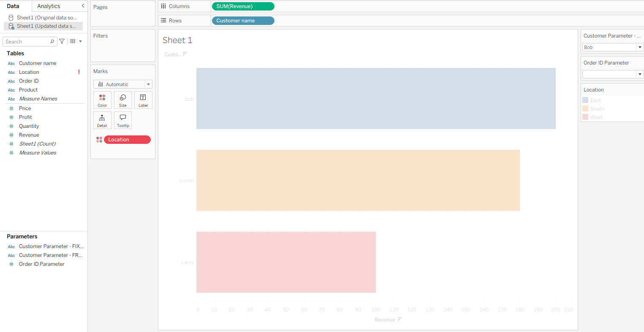Click the Filters shelf label
The image size is (644, 332).
tap(101, 36)
